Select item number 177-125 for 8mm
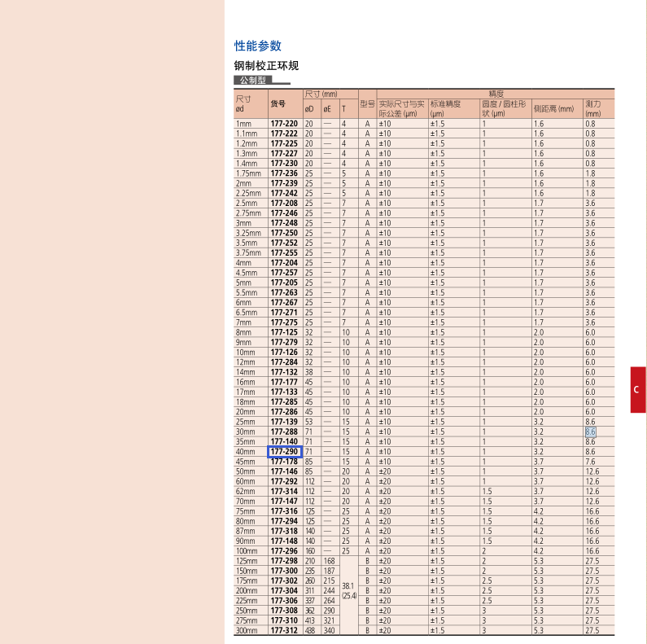The width and height of the screenshot is (647, 644). pyautogui.click(x=284, y=332)
